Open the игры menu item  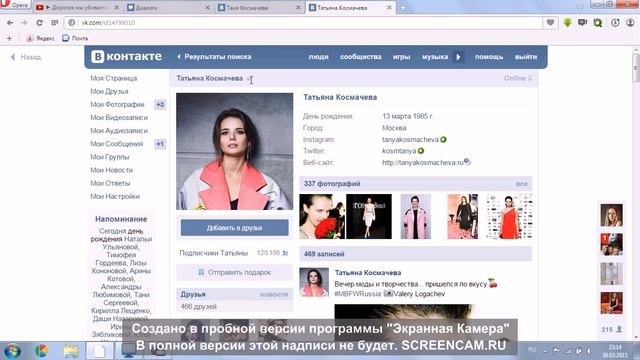[401, 57]
